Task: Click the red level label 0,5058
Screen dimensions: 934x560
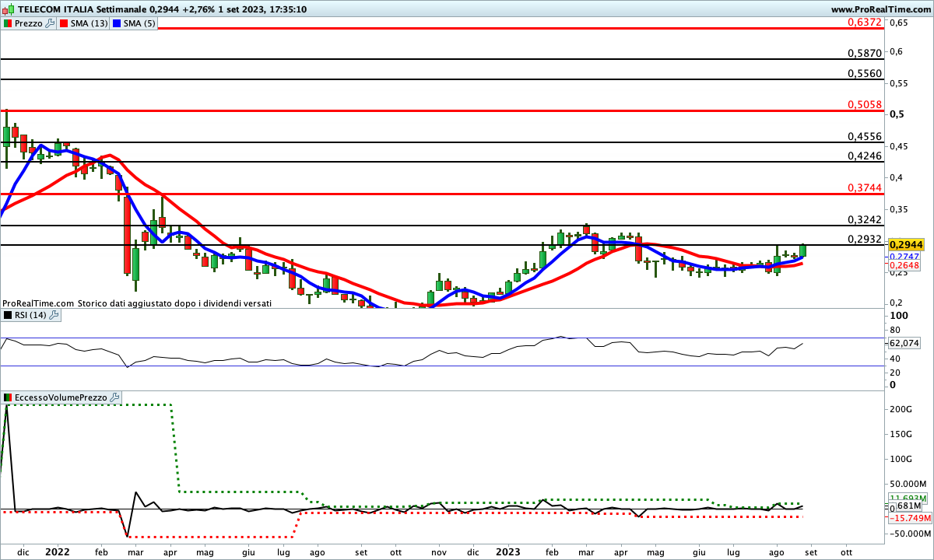Action: tap(864, 105)
